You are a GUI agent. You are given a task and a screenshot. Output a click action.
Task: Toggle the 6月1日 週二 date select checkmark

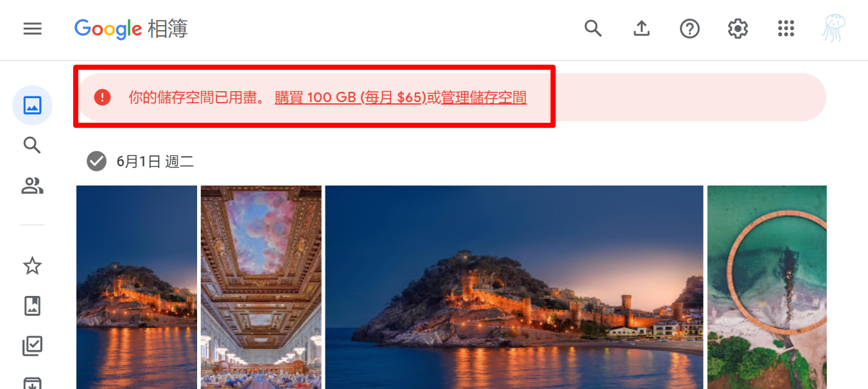click(x=96, y=161)
